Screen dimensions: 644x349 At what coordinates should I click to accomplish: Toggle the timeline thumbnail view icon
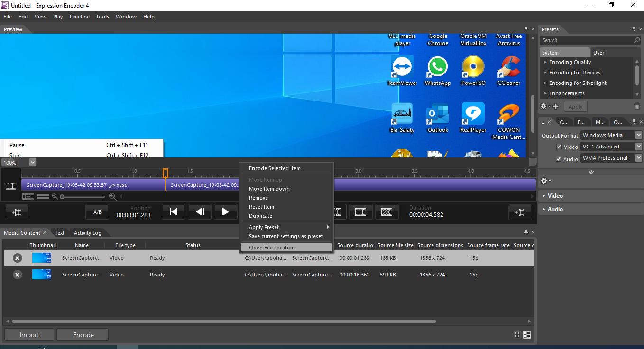click(28, 196)
